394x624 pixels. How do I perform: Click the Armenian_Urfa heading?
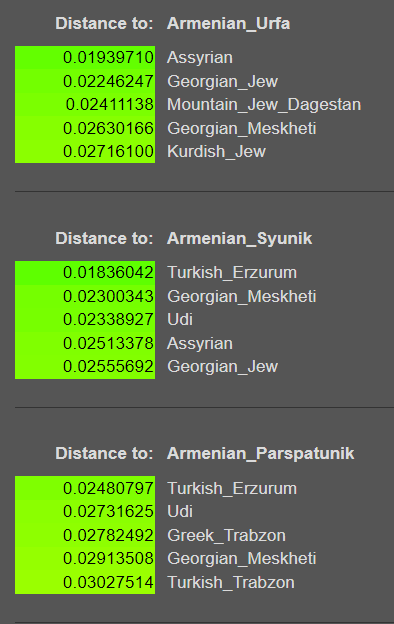coord(228,23)
